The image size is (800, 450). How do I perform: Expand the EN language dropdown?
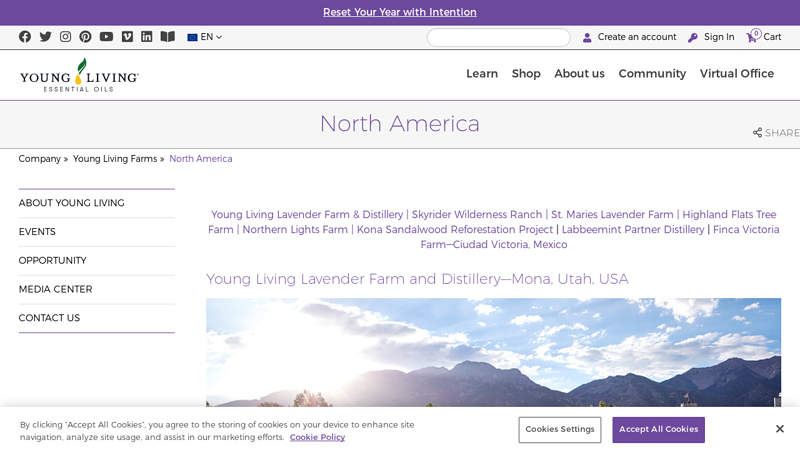[205, 37]
